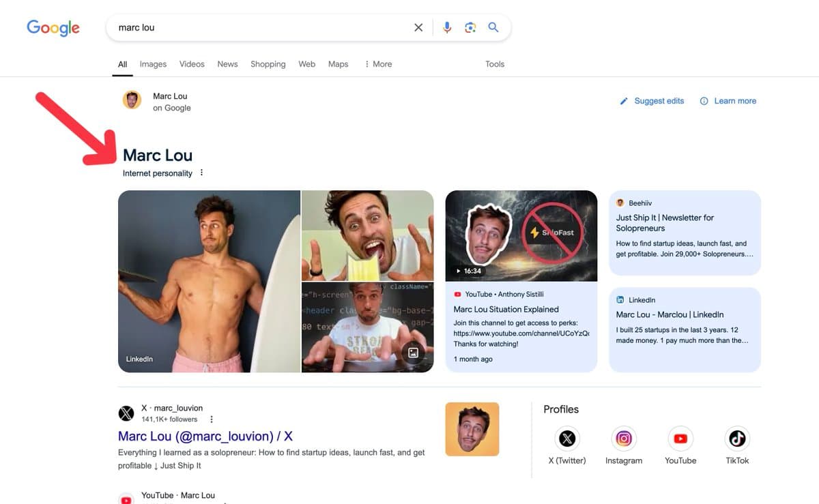Open the three-dot menu next to 141,1K+ followers

click(x=212, y=419)
